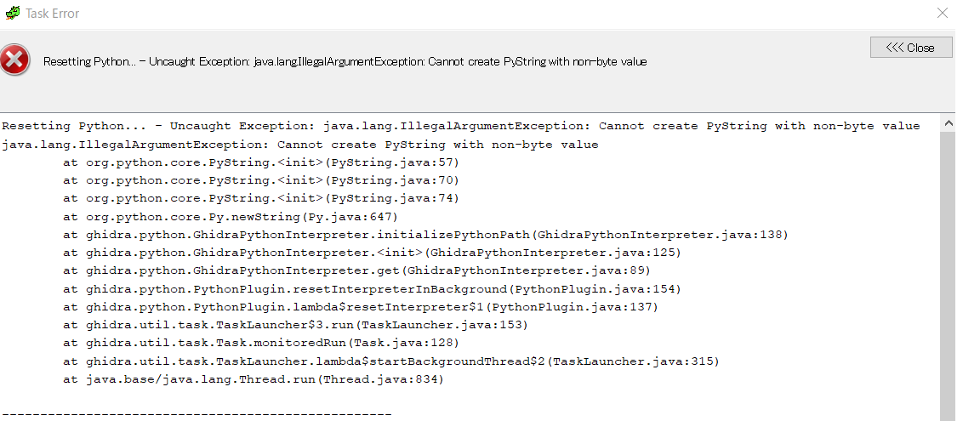
Task: Click line 'java.lang.IllegalArgumentException: Cannot create PyString'
Action: pos(300,145)
